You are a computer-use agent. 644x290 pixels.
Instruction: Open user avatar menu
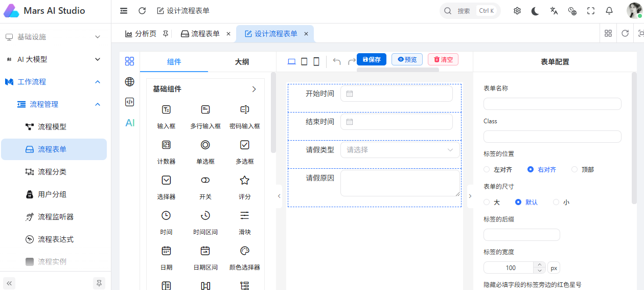tap(634, 11)
